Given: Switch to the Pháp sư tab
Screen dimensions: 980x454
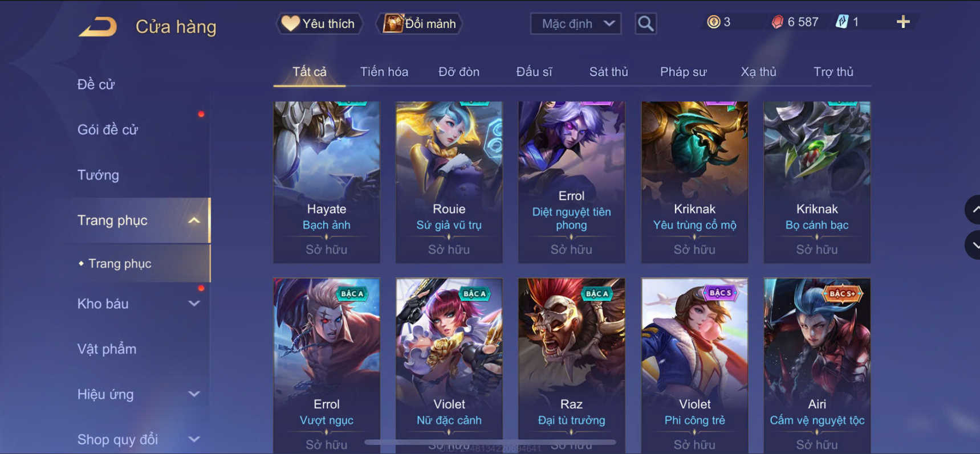Looking at the screenshot, I should point(683,72).
